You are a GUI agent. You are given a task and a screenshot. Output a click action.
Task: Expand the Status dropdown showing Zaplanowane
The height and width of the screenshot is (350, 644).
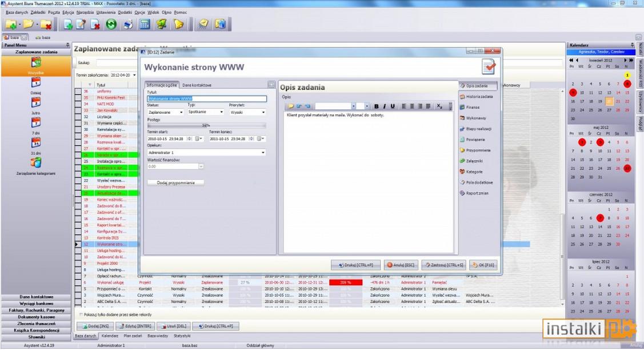click(x=166, y=112)
